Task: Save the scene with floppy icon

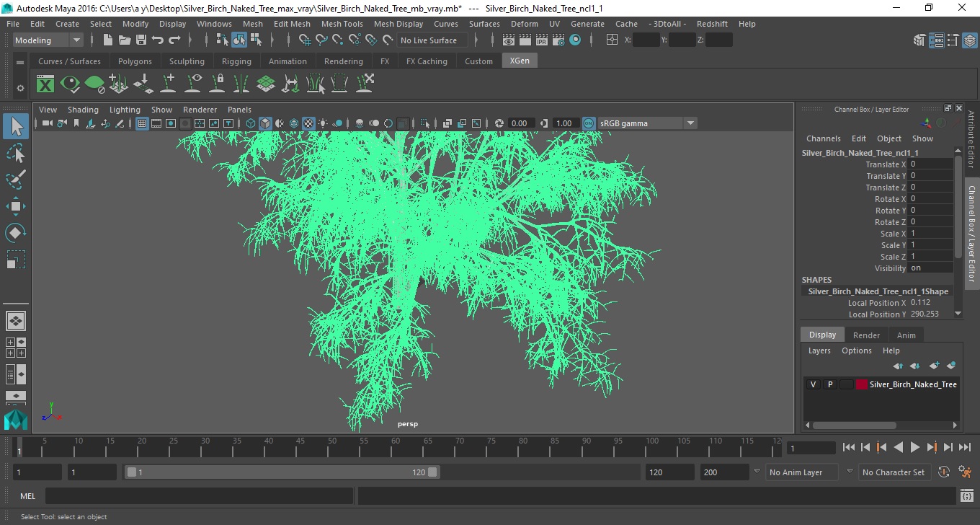Action: pyautogui.click(x=141, y=40)
